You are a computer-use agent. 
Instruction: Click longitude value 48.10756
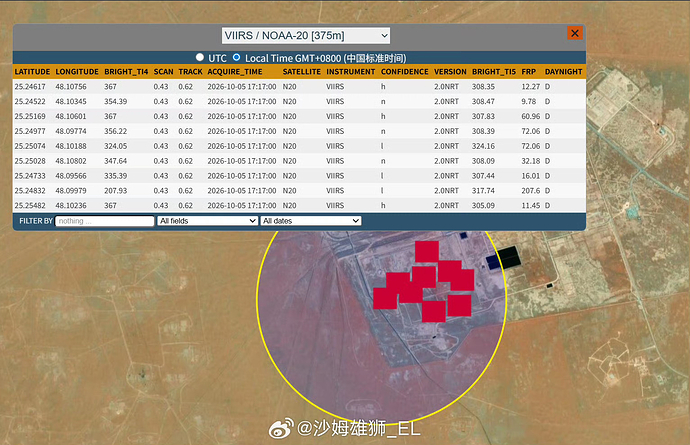point(71,87)
